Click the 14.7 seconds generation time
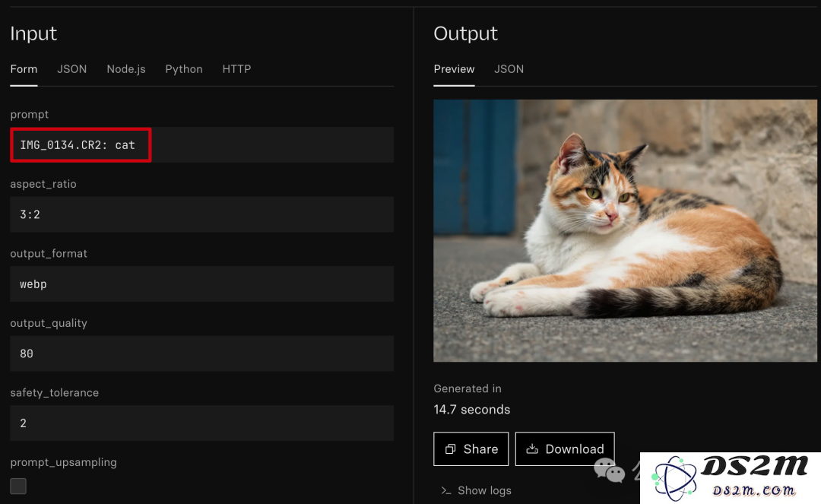The width and height of the screenshot is (821, 504). [472, 410]
